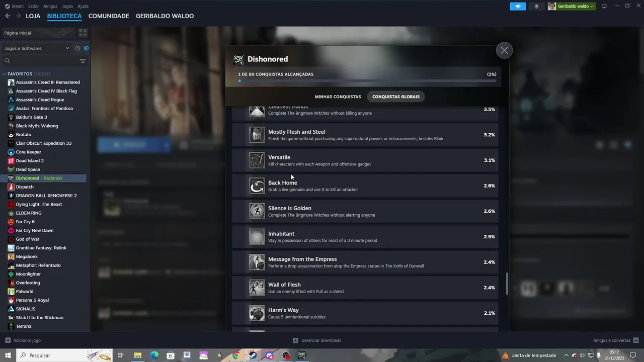
Task: Open the BIBLIOTECA section
Action: point(64,16)
